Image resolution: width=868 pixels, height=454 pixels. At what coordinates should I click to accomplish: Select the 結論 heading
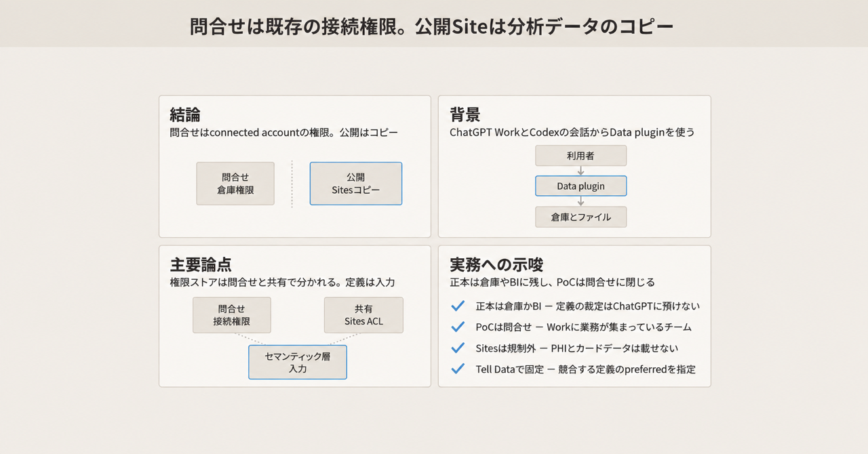184,115
